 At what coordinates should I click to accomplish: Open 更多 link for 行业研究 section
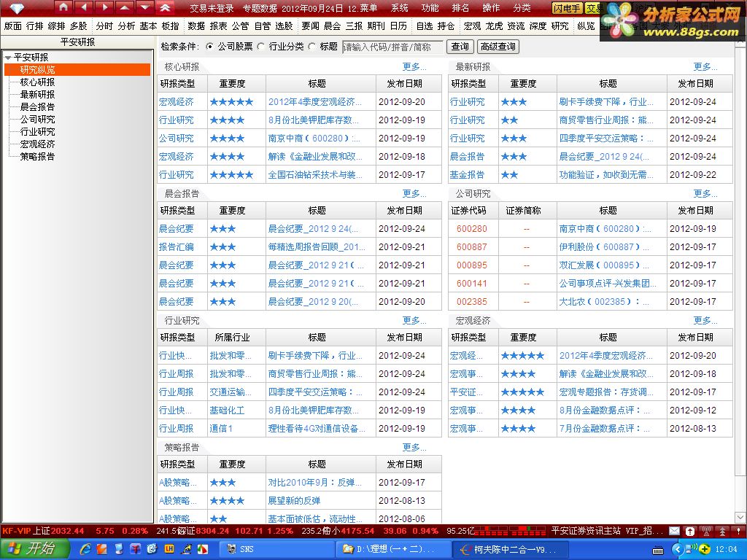pos(414,321)
